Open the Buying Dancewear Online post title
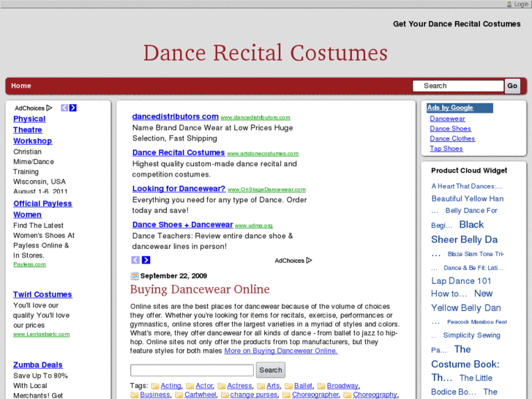This screenshot has width=532, height=399. pyautogui.click(x=200, y=289)
